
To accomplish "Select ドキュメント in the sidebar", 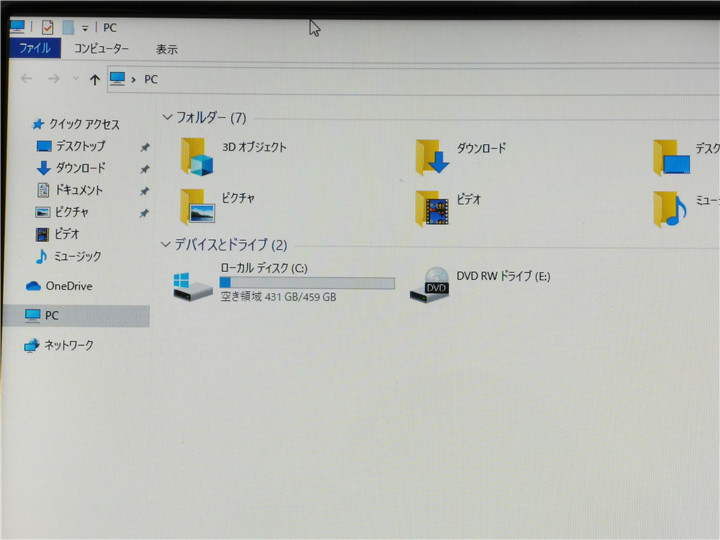I will (x=69, y=190).
